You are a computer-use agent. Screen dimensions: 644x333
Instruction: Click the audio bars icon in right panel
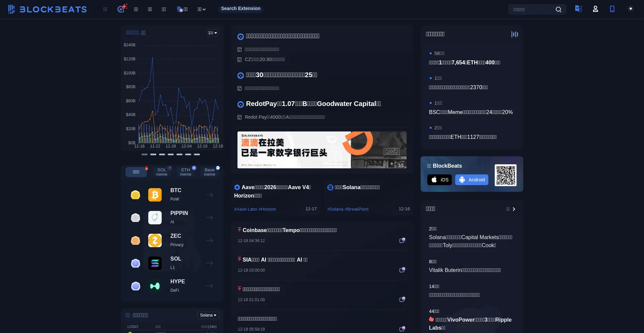pos(515,34)
